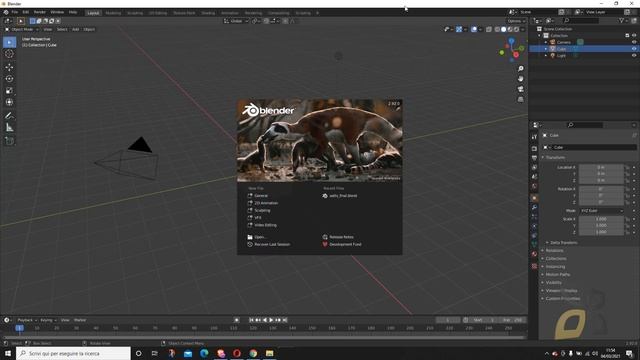This screenshot has height=360, width=640.
Task: Toggle visibility eye for Camera in outliner
Action: 634,42
